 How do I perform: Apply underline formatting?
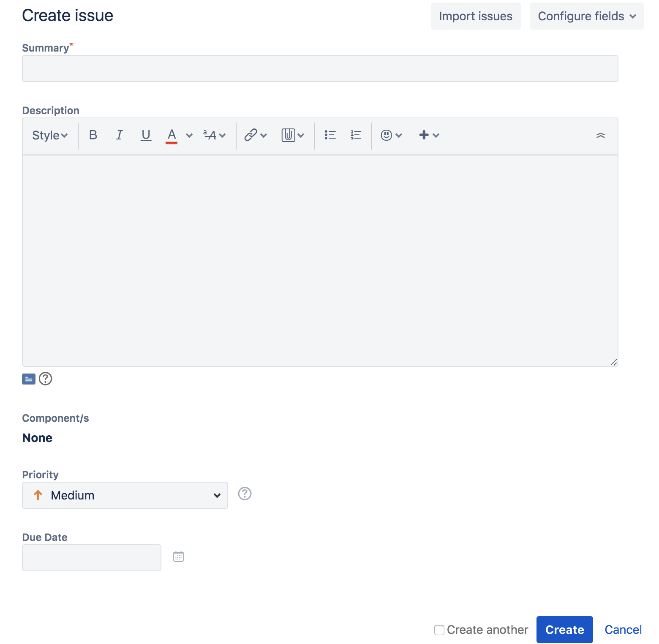pos(146,135)
